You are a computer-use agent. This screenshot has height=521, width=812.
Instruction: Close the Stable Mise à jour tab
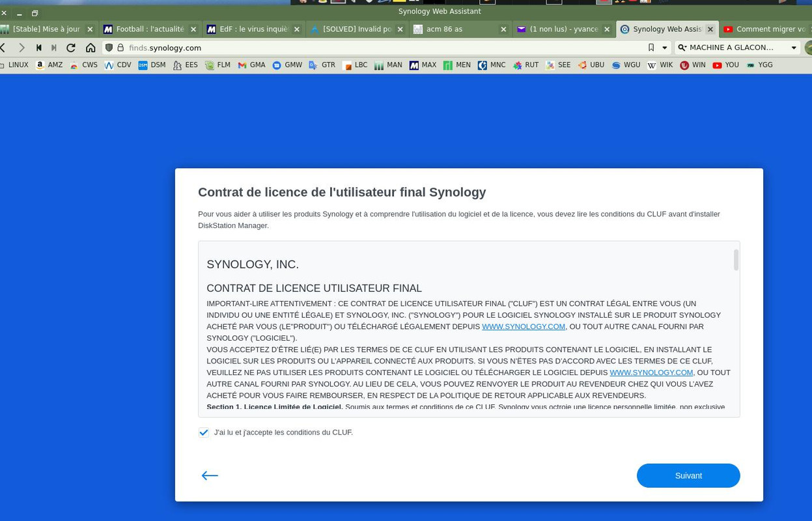point(90,29)
